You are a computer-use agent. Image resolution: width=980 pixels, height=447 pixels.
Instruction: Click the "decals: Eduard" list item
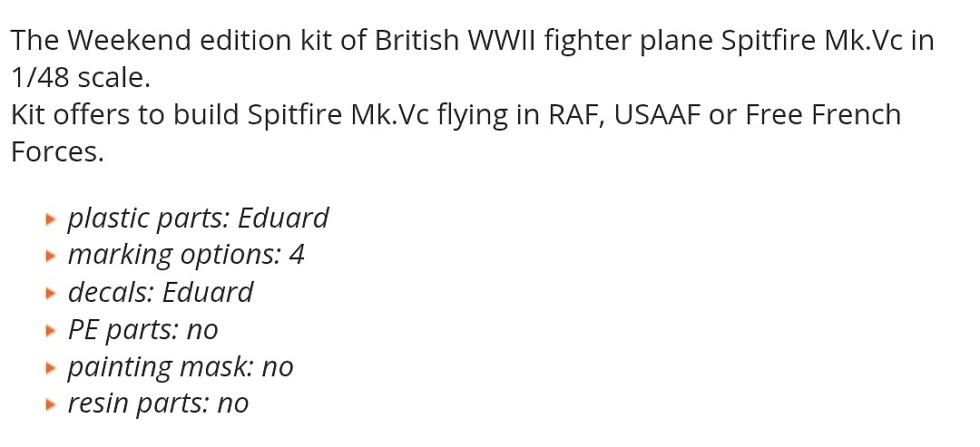[161, 293]
